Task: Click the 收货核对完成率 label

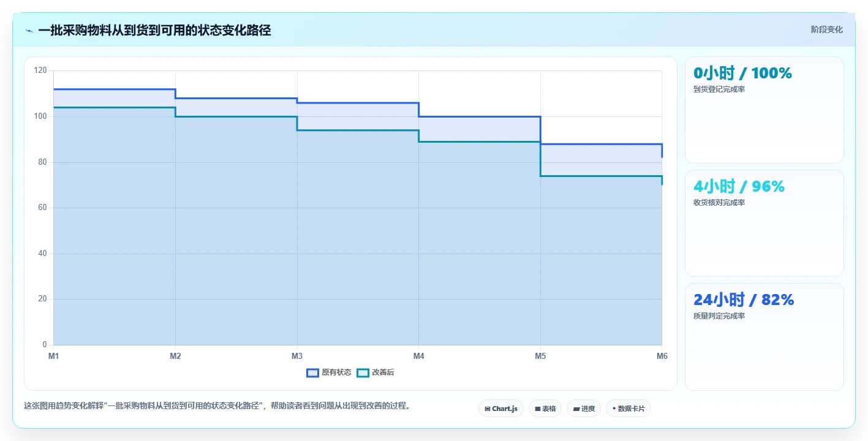Action: point(719,203)
